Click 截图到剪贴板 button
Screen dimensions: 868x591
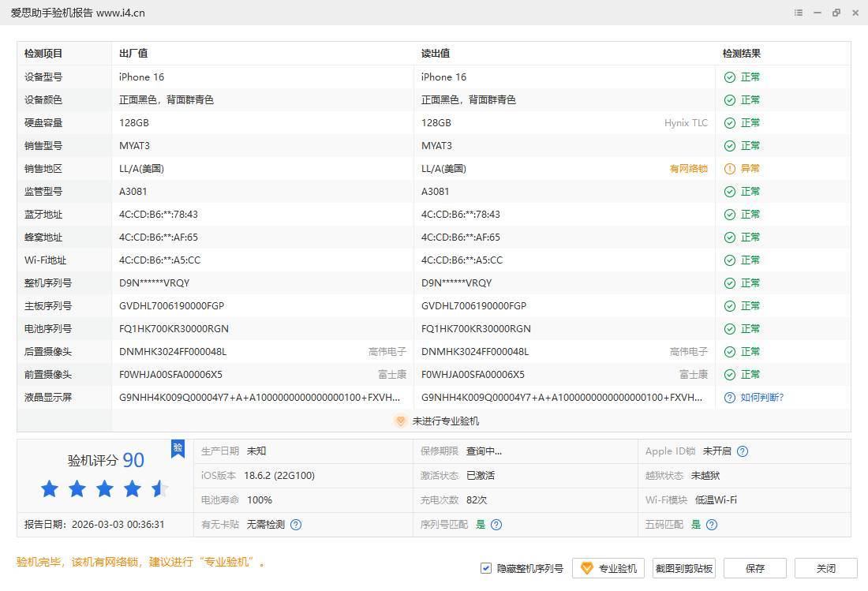pyautogui.click(x=683, y=568)
